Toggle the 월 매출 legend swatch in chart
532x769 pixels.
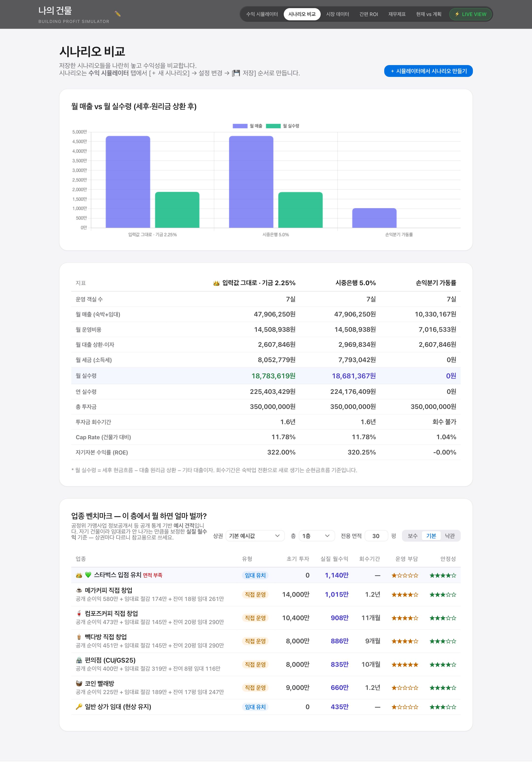pyautogui.click(x=240, y=126)
